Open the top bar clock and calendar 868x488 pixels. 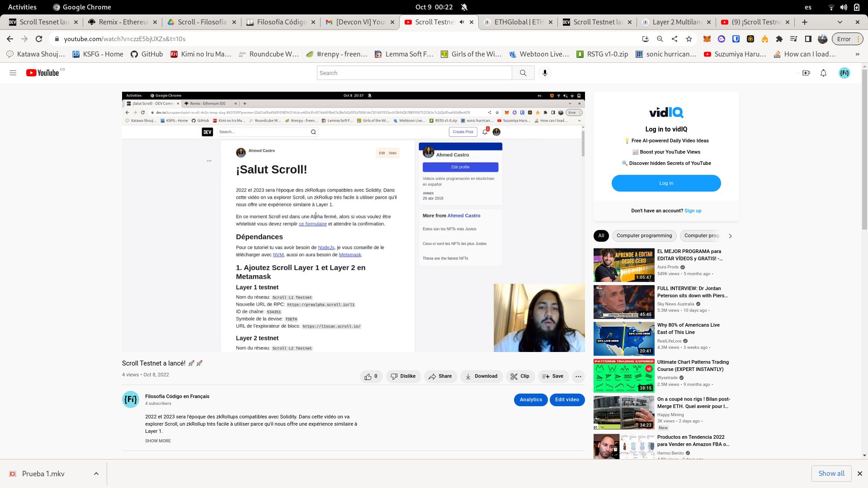click(434, 7)
